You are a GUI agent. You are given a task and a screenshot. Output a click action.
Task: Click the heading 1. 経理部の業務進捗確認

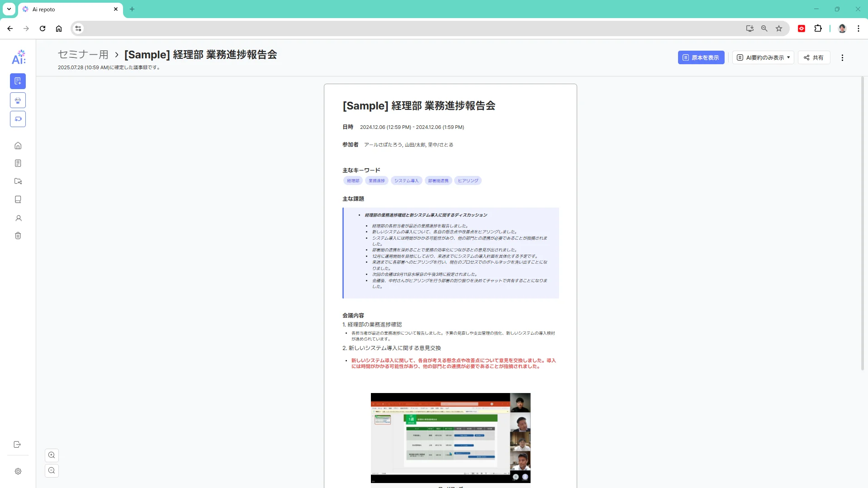pos(372,325)
